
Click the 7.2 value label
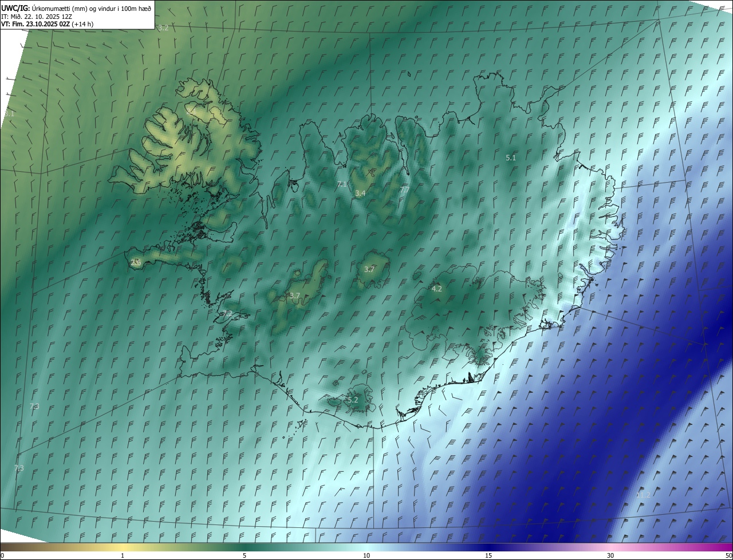(x=227, y=314)
